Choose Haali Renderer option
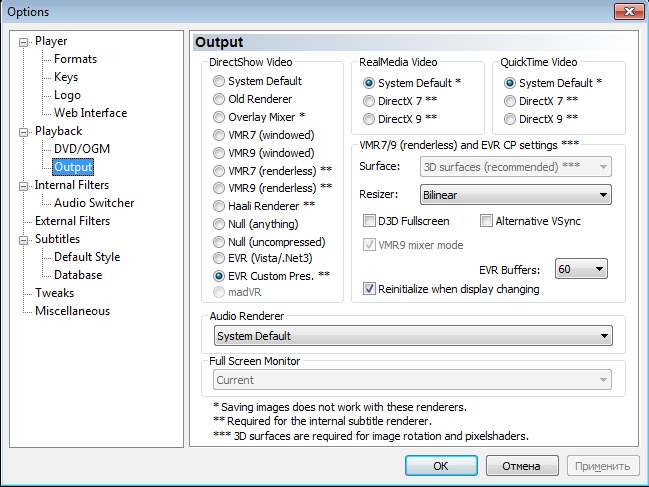The image size is (649, 487). point(219,206)
